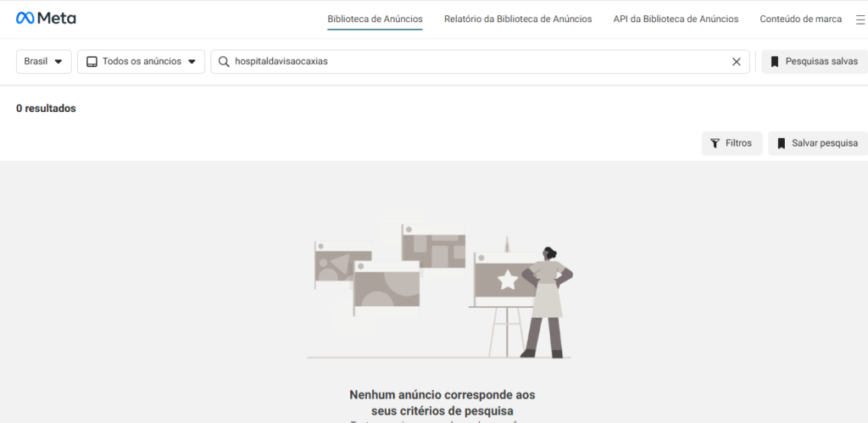Click into the hospitaldavisaocaxias search field
Image resolution: width=868 pixels, height=423 pixels.
pos(480,61)
